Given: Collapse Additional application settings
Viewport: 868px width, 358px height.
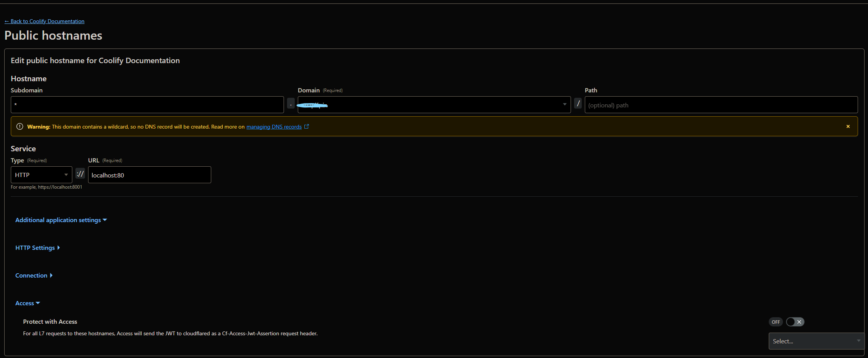Looking at the screenshot, I should 61,220.
